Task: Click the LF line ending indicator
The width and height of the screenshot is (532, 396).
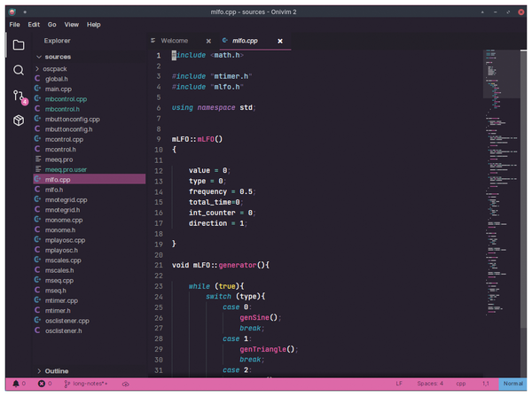Action: pos(399,384)
